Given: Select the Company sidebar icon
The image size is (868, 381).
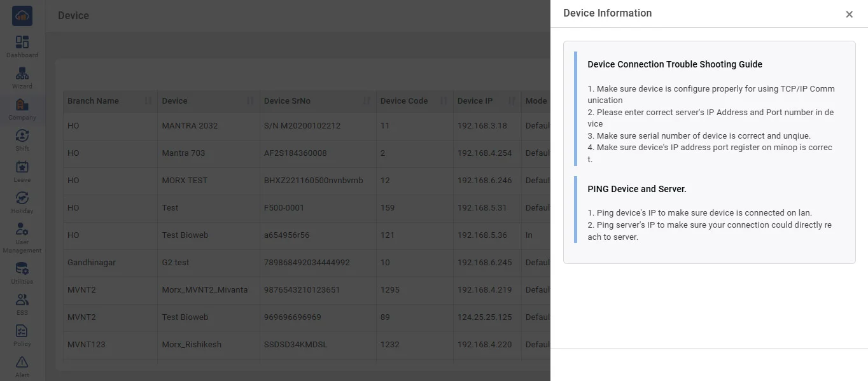Looking at the screenshot, I should coord(22,106).
